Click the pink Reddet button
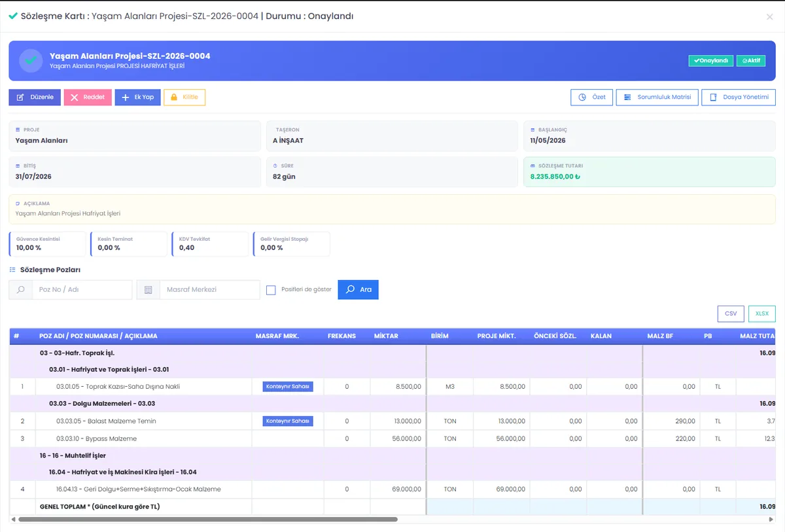This screenshot has width=785, height=532. (88, 98)
